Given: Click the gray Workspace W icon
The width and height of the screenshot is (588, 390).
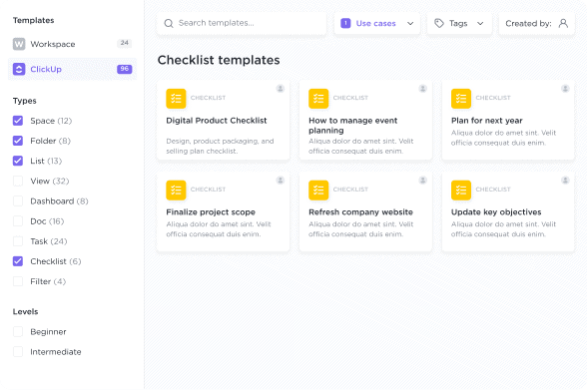Looking at the screenshot, I should [19, 44].
